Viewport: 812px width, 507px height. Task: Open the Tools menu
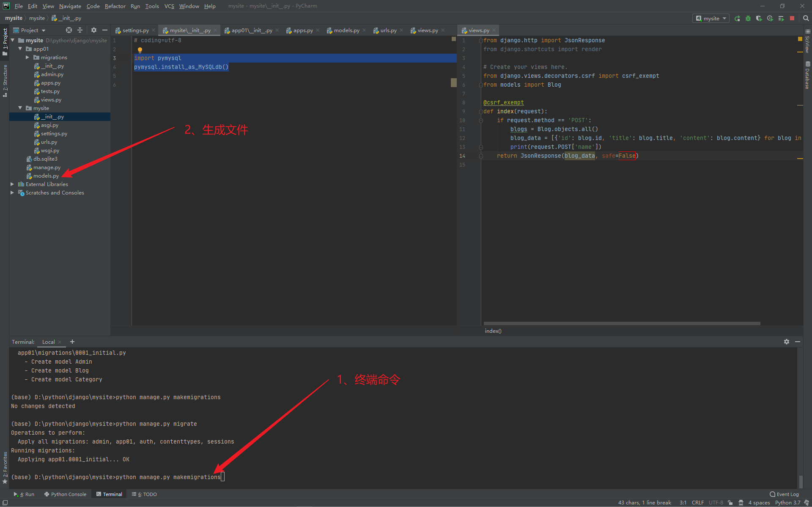(152, 6)
